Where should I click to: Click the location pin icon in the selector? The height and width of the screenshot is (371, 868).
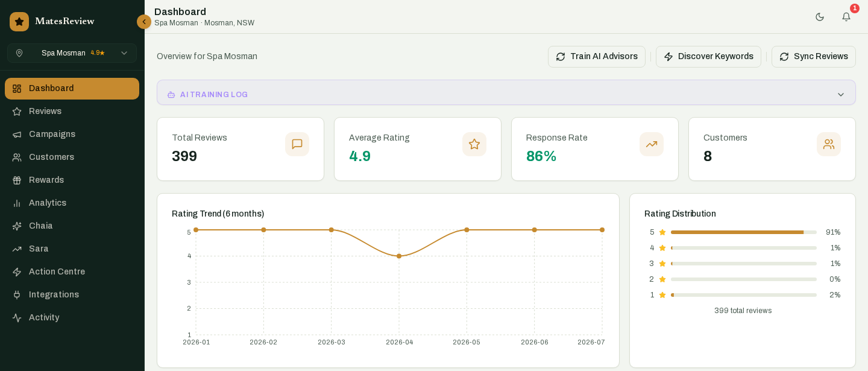pos(19,53)
